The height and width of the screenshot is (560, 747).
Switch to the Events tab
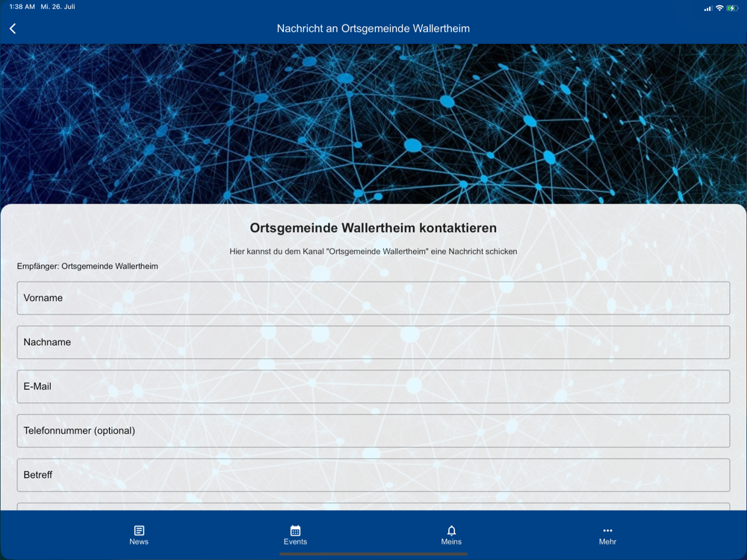(x=295, y=535)
